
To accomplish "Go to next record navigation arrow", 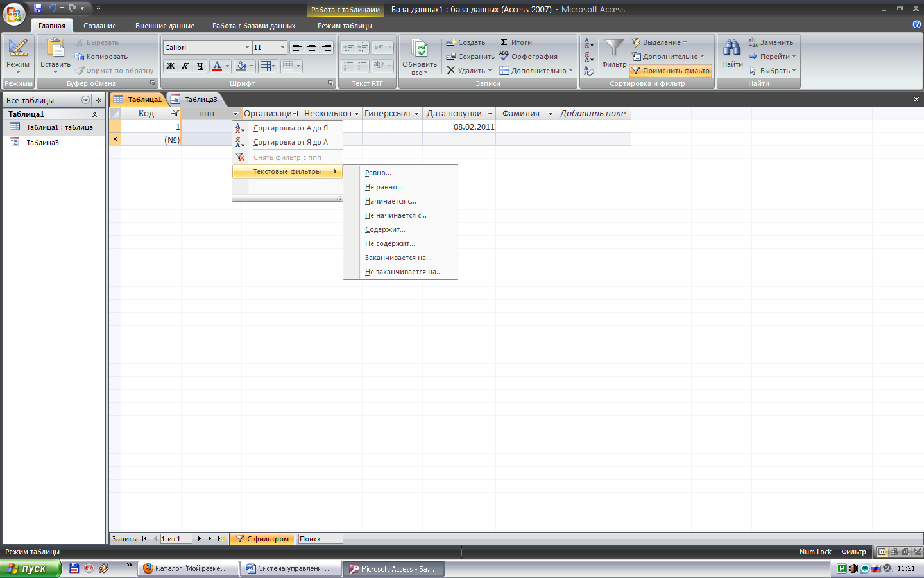I will click(x=200, y=539).
